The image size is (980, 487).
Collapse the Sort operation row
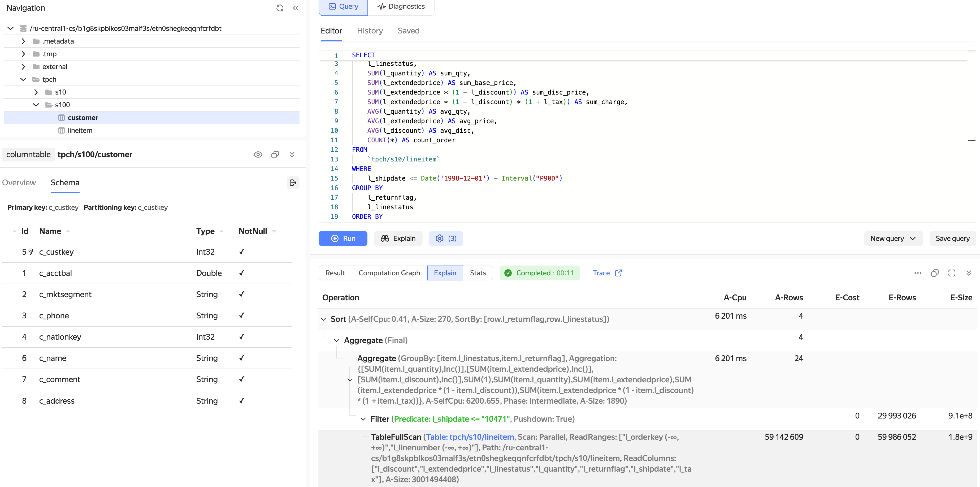pyautogui.click(x=323, y=319)
